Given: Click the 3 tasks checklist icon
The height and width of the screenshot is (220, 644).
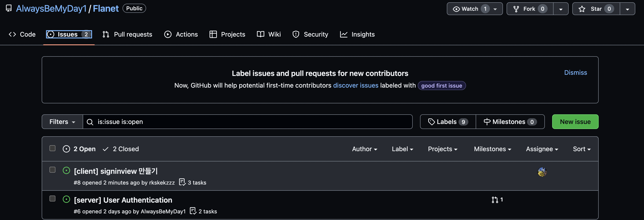Looking at the screenshot, I should tap(182, 182).
